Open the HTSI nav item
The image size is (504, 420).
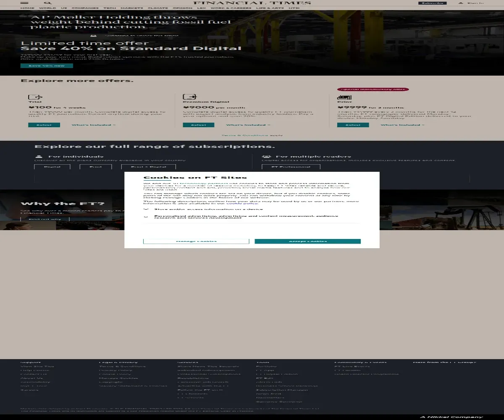tap(294, 8)
